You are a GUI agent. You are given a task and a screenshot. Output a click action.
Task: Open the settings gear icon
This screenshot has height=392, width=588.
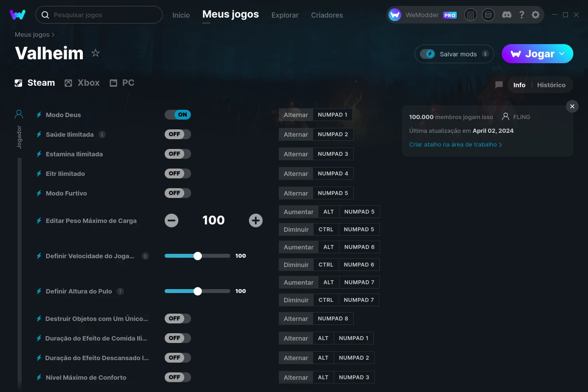click(x=536, y=15)
